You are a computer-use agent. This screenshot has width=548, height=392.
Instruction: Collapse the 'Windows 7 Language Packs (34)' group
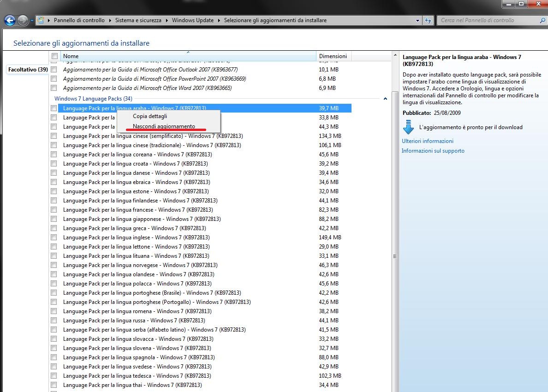(x=385, y=99)
